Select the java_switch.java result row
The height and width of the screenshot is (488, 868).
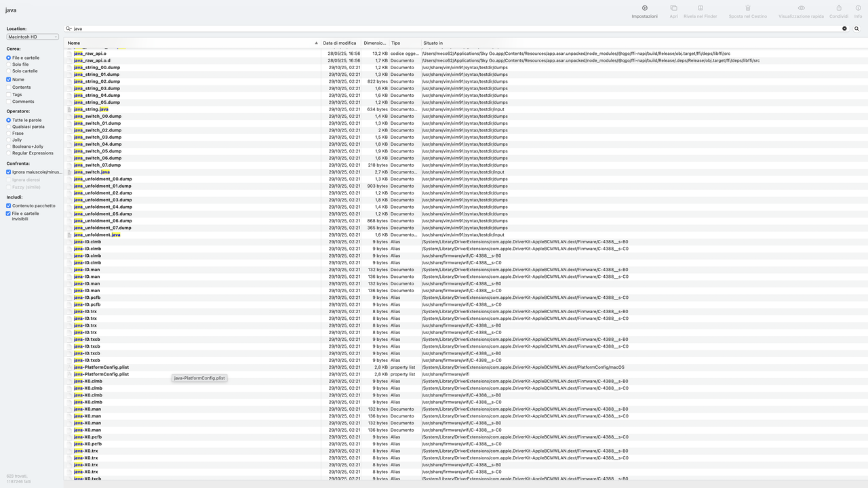point(92,171)
